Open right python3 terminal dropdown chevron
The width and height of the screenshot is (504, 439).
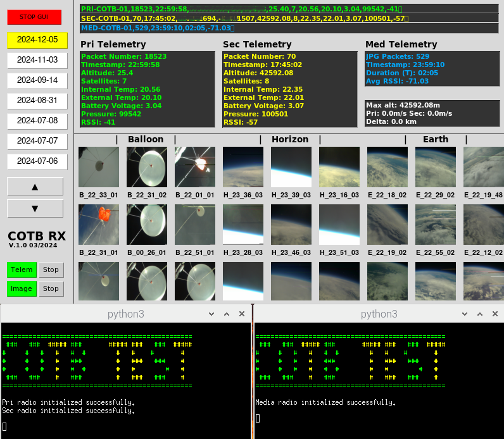pos(465,314)
